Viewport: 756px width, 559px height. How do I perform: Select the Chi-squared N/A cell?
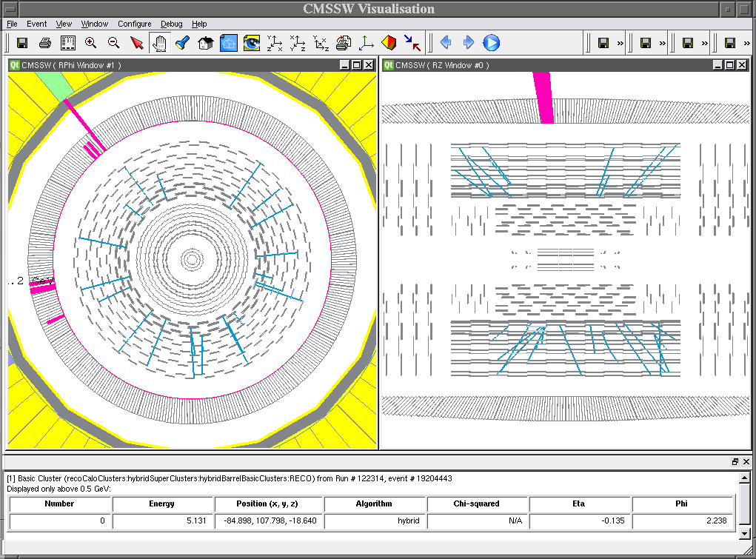(x=478, y=521)
